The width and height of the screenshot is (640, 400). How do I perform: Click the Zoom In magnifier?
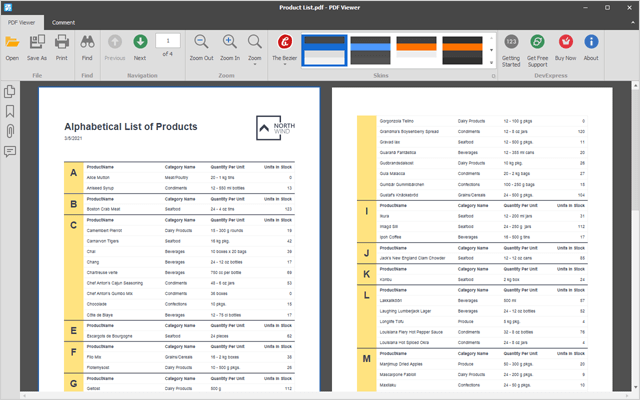point(230,47)
